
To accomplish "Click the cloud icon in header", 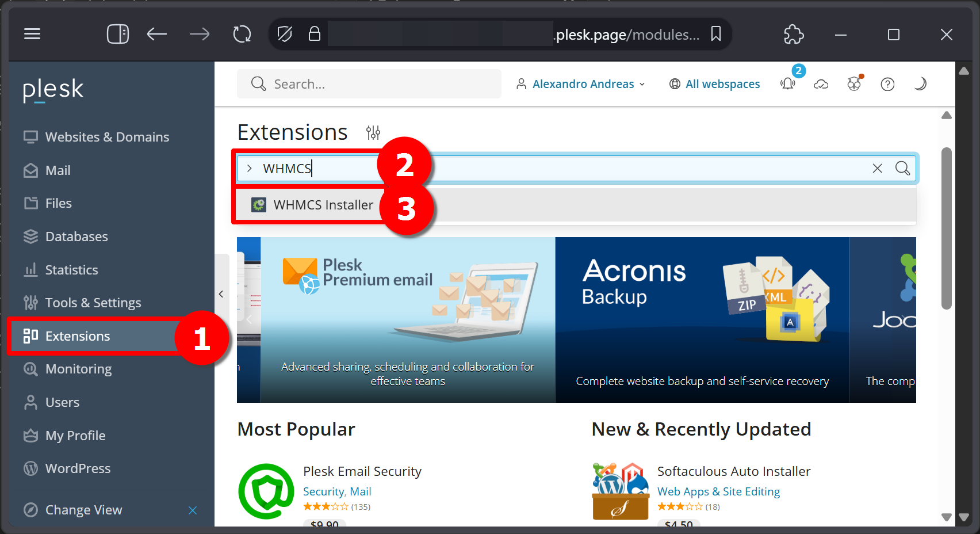I will tap(821, 84).
